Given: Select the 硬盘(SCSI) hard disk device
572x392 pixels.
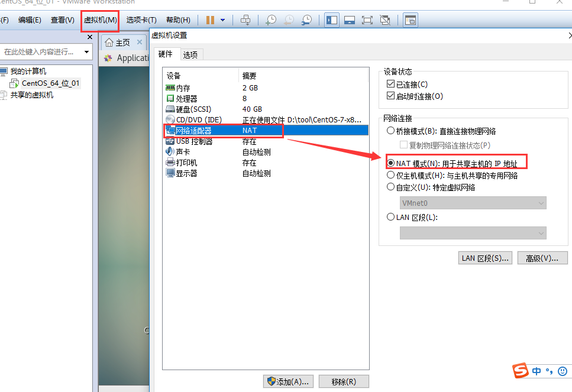Looking at the screenshot, I should click(x=266, y=109).
